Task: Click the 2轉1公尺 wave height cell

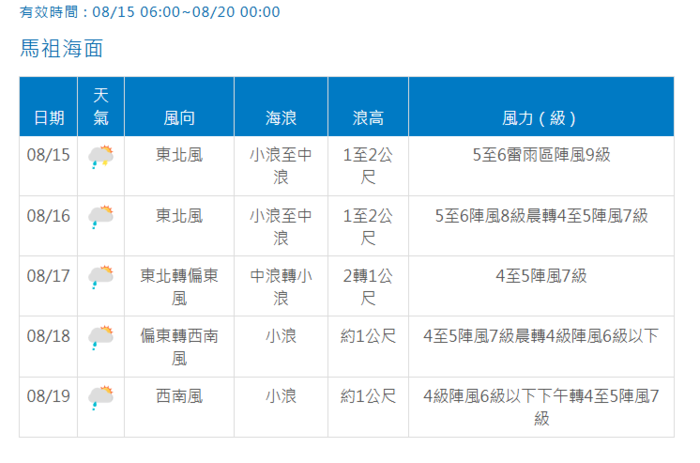Action: [x=368, y=287]
